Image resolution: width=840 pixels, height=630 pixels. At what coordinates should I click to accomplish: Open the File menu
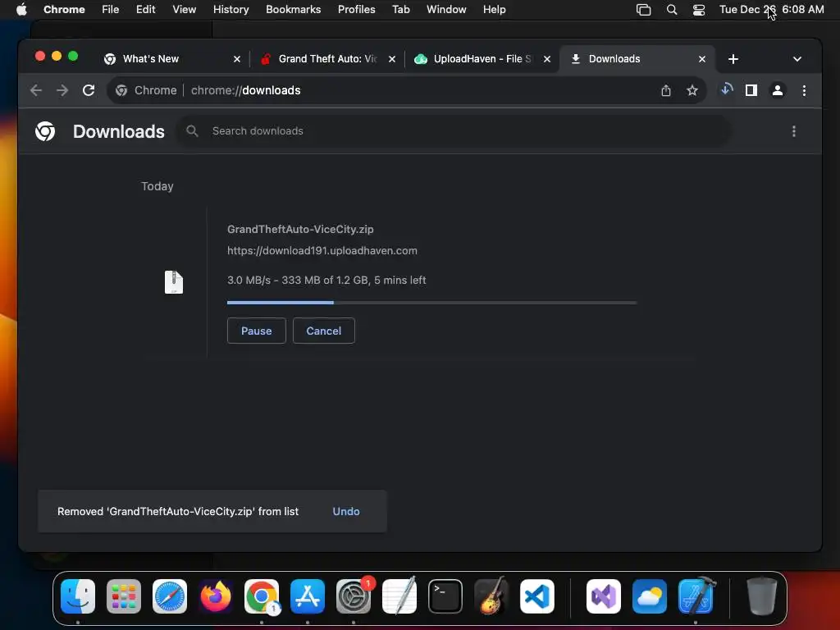111,10
